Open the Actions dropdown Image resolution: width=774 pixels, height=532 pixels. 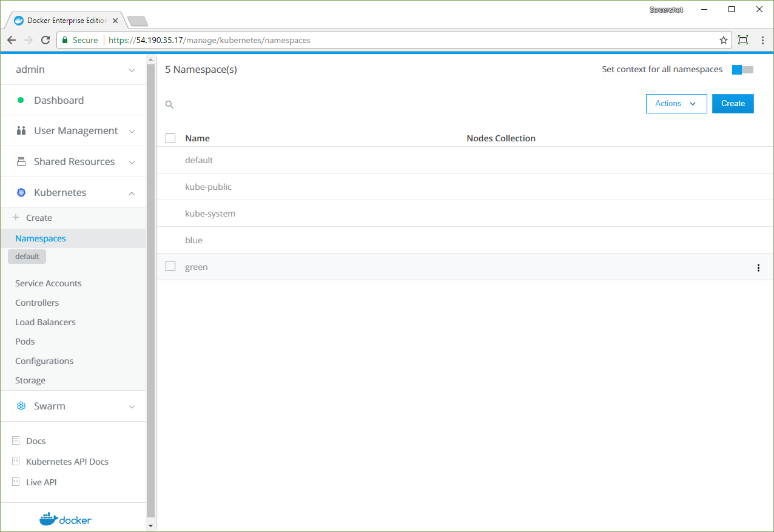[676, 104]
